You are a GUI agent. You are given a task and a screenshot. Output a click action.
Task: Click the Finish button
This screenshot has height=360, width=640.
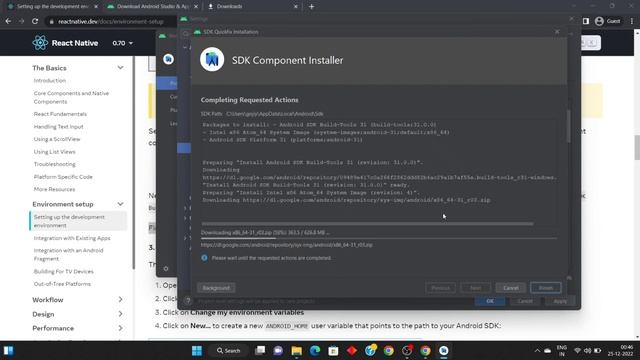[546, 288]
